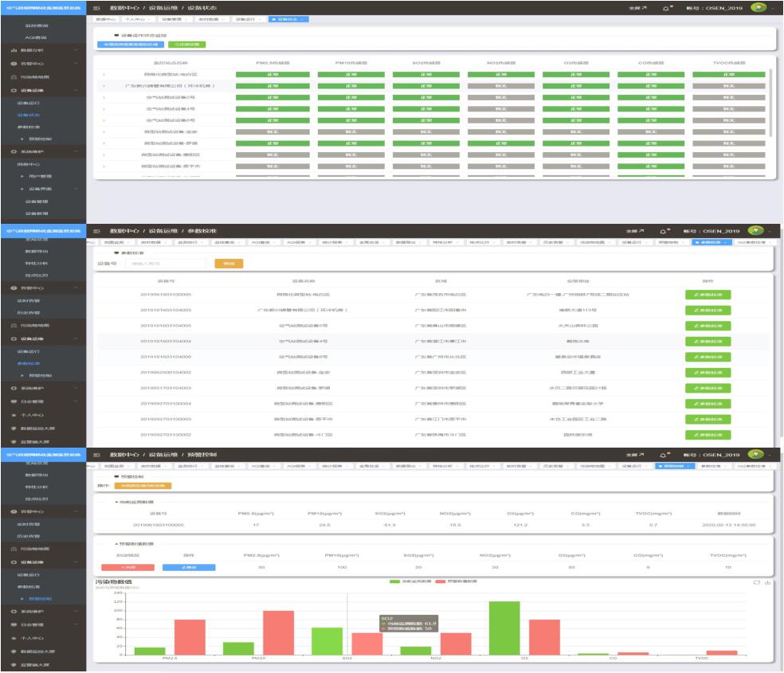Open 设备新增 in the left sidebar
The width and height of the screenshot is (784, 673).
36,213
